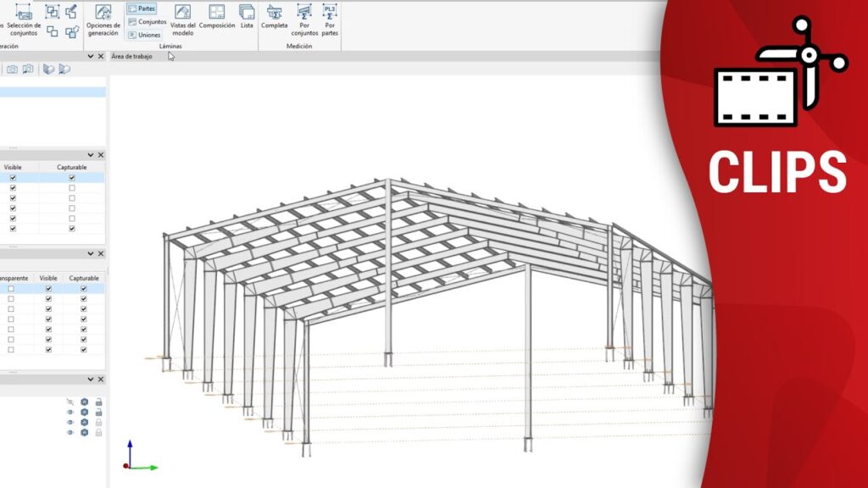Check Transparente box in highlighted row of lower panel

tap(11, 289)
